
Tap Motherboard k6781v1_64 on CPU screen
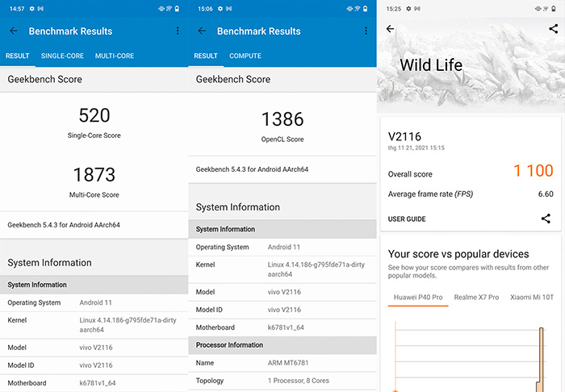[94, 383]
